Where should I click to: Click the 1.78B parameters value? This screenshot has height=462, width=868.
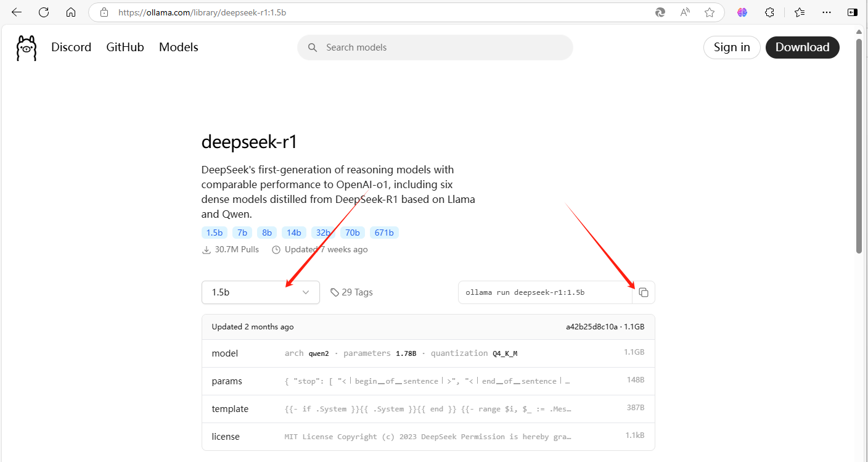(406, 353)
